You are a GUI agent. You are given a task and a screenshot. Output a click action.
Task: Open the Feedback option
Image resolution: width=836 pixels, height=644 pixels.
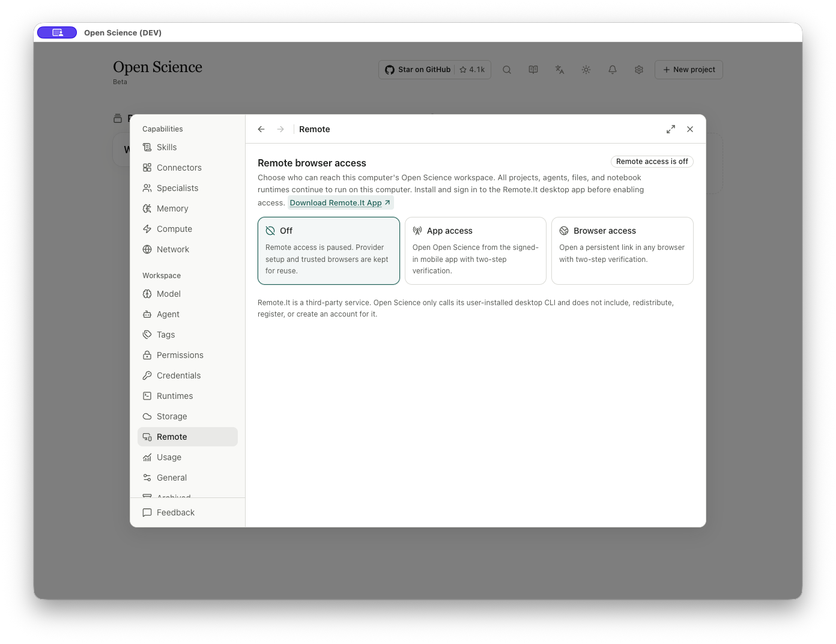[x=187, y=512]
